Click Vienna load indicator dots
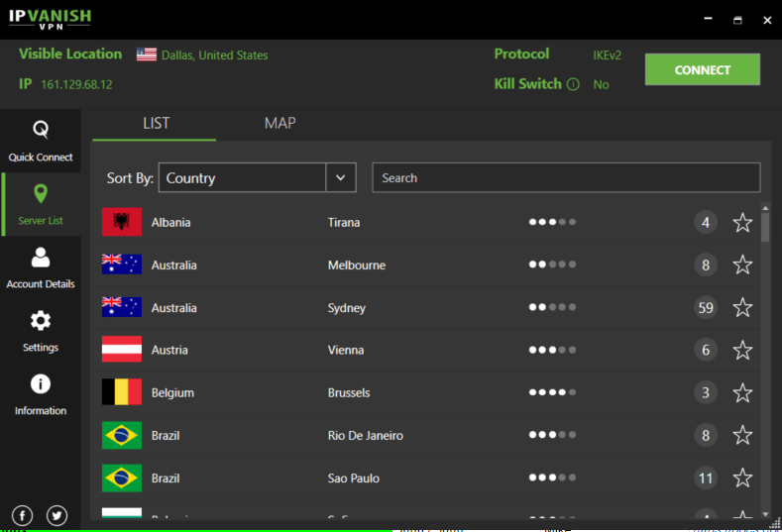 [552, 350]
